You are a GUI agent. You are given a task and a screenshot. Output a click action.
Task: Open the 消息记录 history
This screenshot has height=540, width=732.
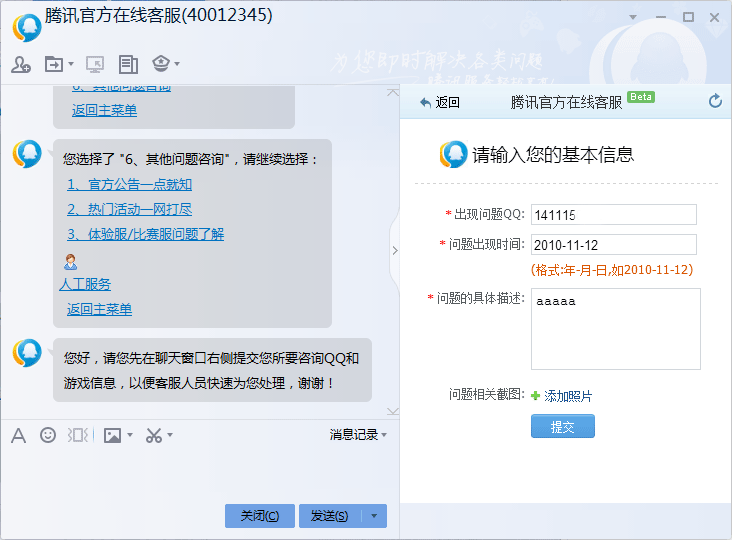[x=353, y=435]
